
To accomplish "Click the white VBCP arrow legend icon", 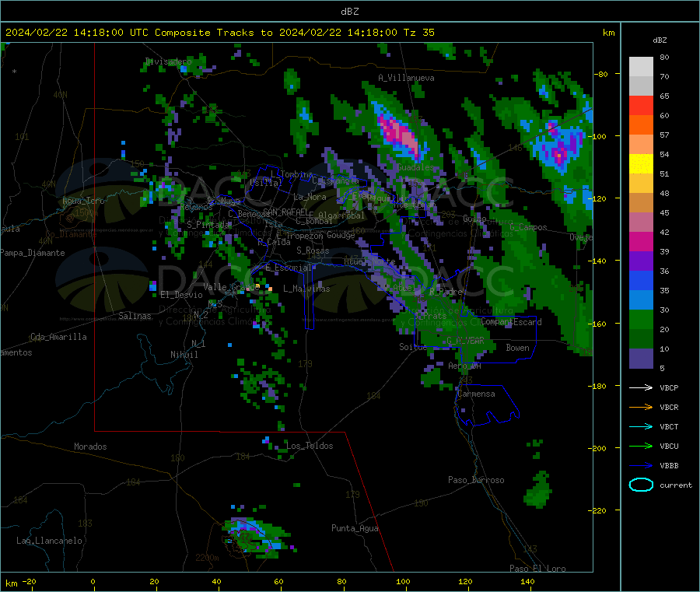I will tap(641, 387).
